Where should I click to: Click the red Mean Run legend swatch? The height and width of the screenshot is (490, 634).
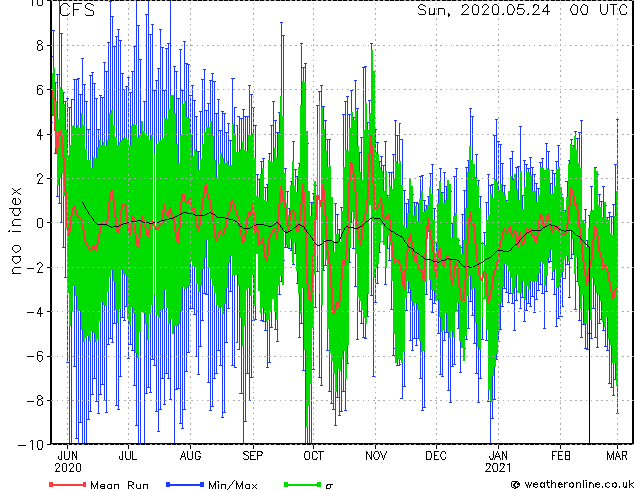[x=67, y=484]
